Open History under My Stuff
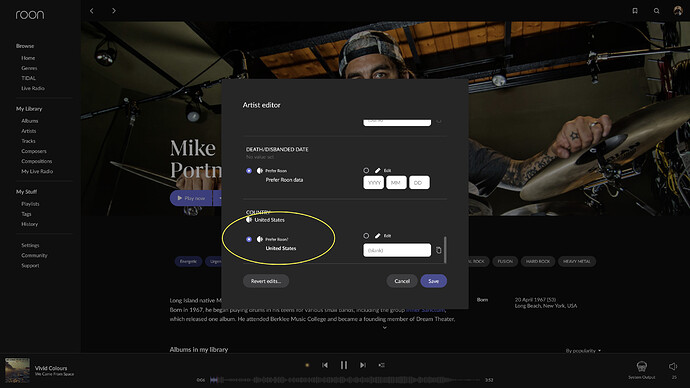This screenshot has height=388, width=690. click(29, 224)
